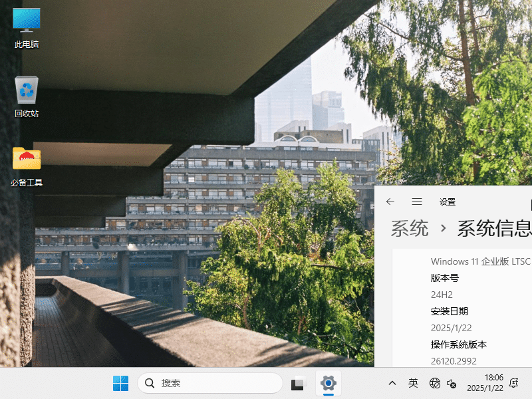The height and width of the screenshot is (399, 532).
Task: Open the 此电脑 desktop icon
Action: 27,29
